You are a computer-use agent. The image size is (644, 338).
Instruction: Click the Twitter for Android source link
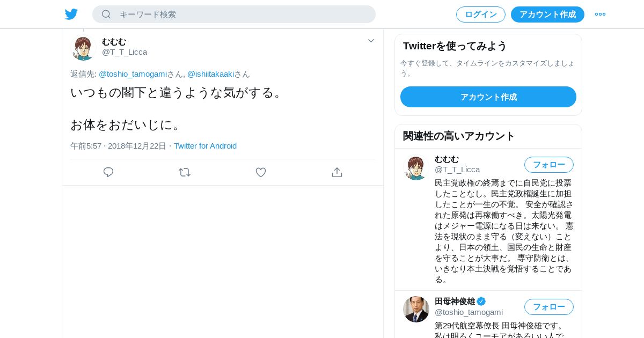[x=205, y=146]
